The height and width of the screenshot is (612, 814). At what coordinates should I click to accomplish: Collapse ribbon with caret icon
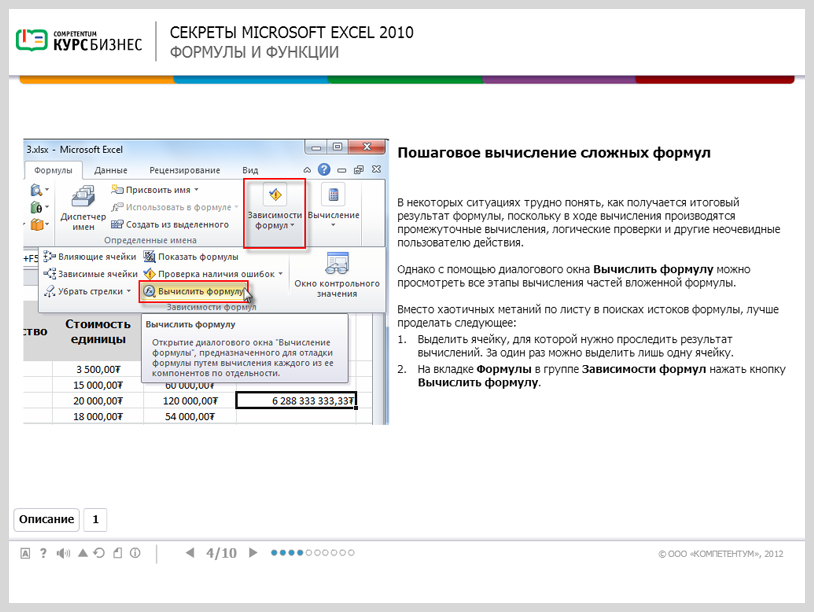tap(307, 170)
